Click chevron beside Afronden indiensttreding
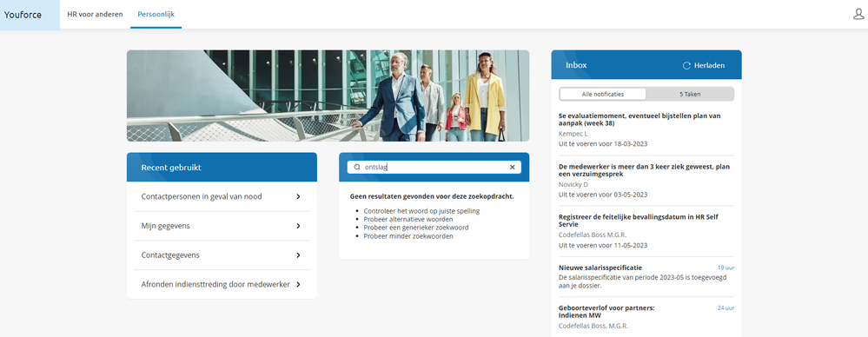This screenshot has width=868, height=337. pos(298,284)
